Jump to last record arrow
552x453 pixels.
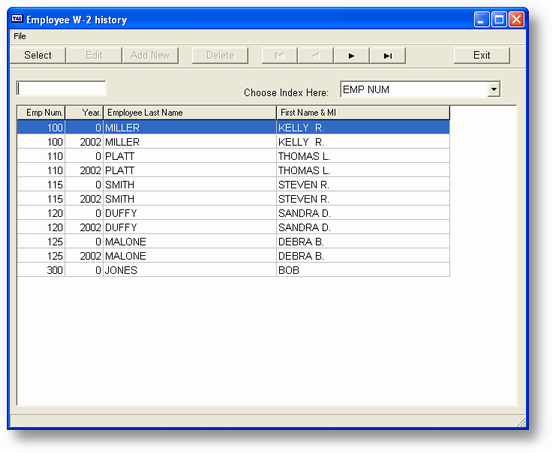388,56
